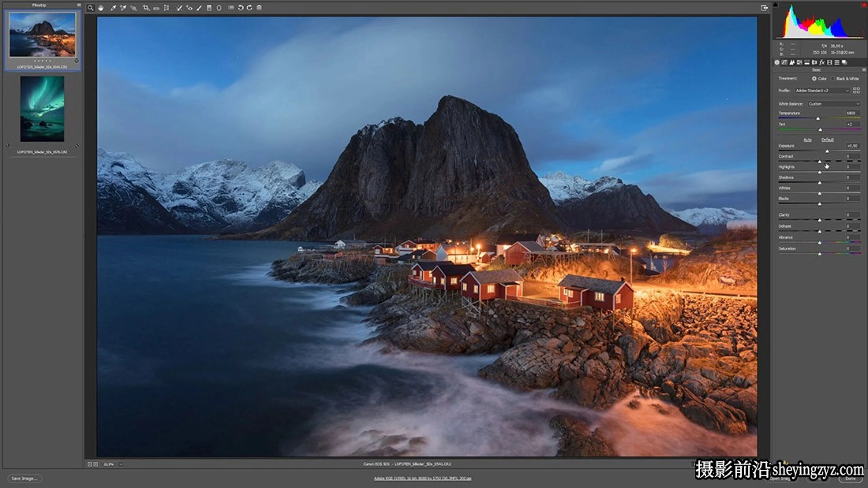Screen dimensions: 868x488
Task: Activate the Crop tool
Action: (x=146, y=8)
